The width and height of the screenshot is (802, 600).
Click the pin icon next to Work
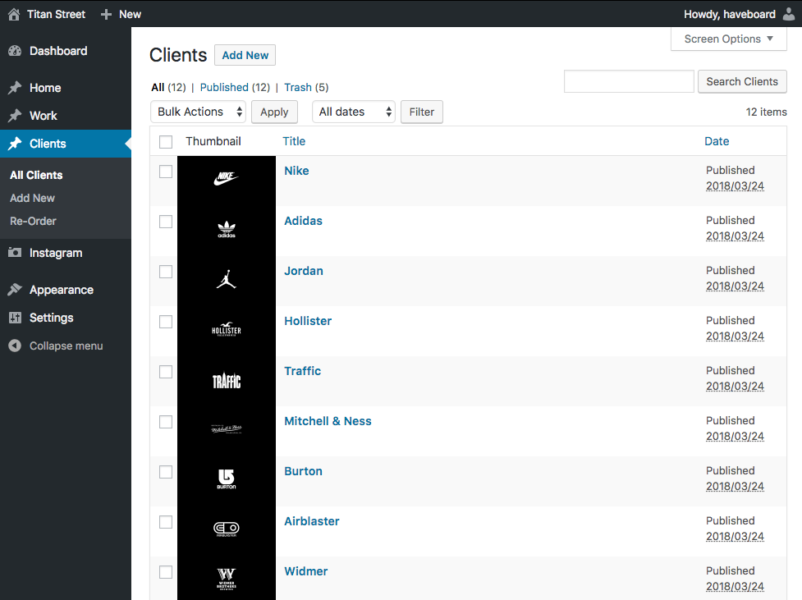coord(15,116)
